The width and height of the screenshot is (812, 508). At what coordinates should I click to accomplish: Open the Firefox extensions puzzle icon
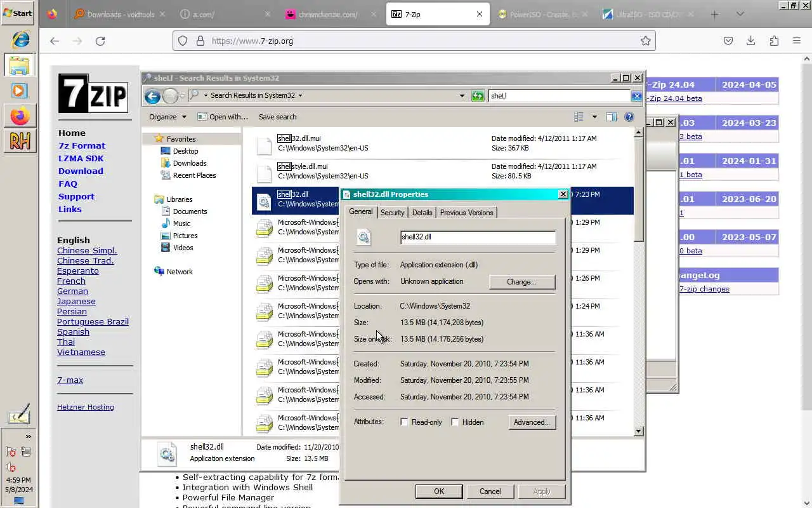point(774,41)
